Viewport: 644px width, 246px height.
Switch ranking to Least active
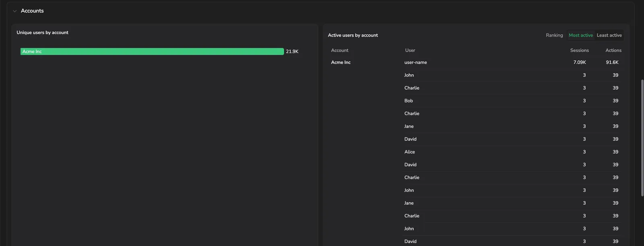point(609,35)
